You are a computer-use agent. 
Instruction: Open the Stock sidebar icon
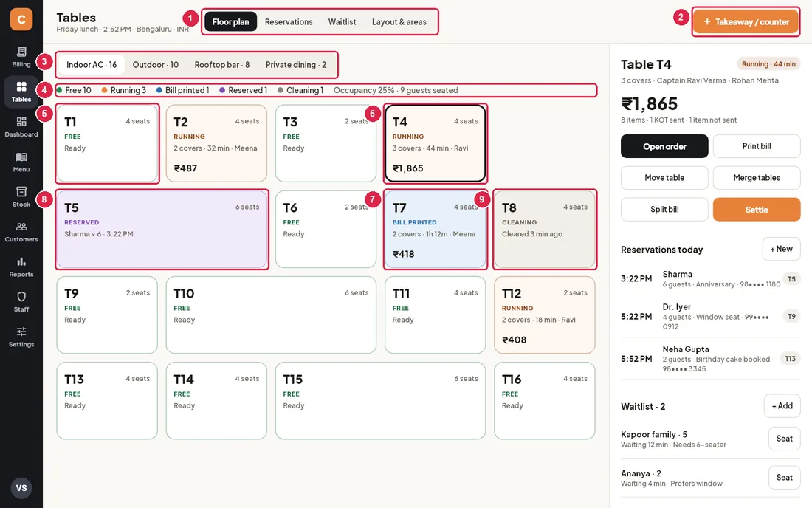coord(21,197)
